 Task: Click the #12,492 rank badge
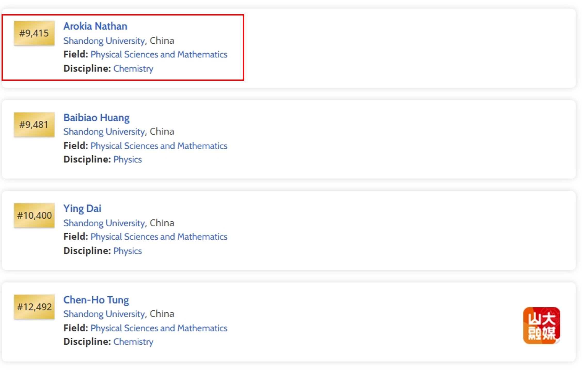coord(34,307)
